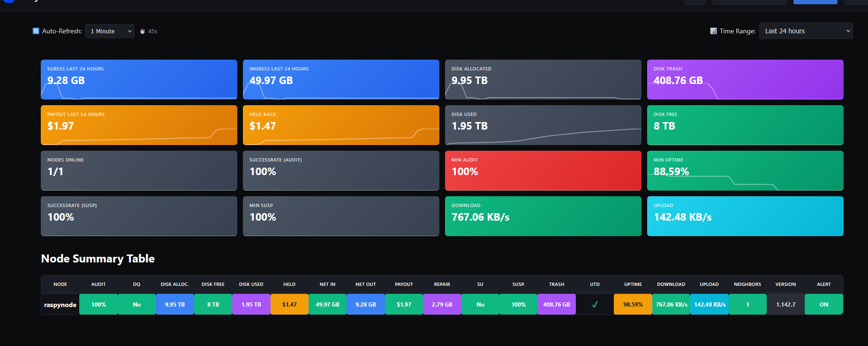Click the Time Range chart icon

point(713,31)
